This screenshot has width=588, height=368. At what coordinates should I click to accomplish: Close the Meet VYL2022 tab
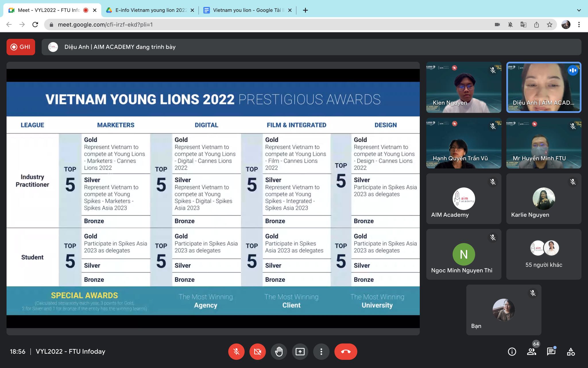tap(95, 10)
